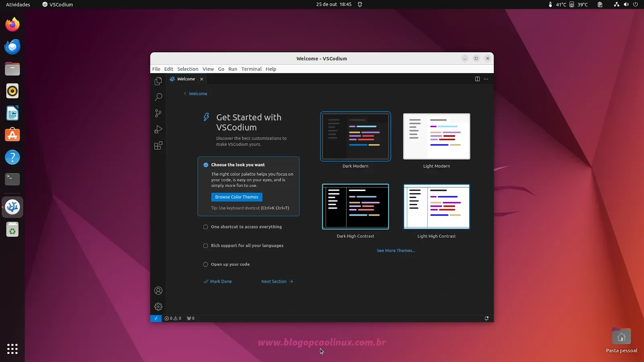Image resolution: width=644 pixels, height=362 pixels.
Task: Click the Mark Done link
Action: click(218, 282)
